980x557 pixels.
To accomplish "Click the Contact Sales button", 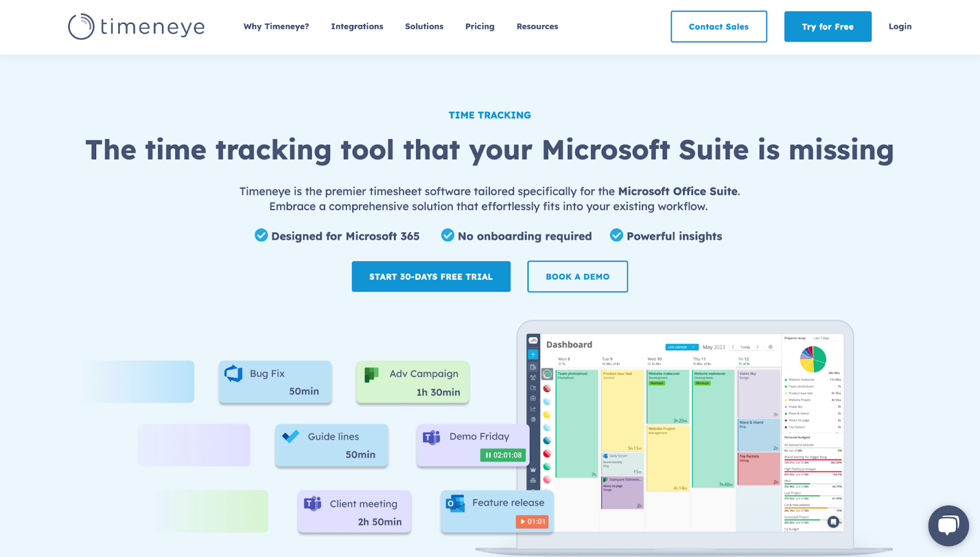I will 718,26.
